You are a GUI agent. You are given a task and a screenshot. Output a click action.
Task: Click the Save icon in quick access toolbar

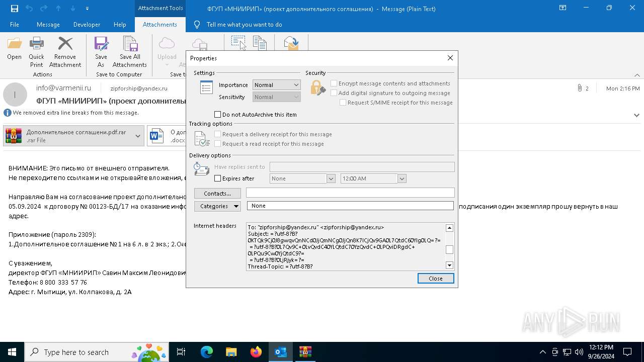pos(15,9)
